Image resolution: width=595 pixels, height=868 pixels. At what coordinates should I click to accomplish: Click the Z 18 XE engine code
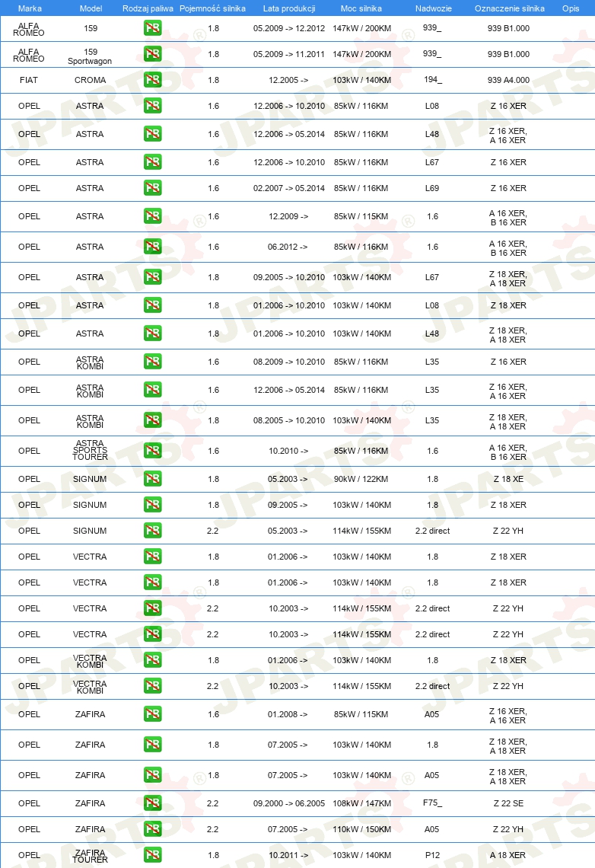pyautogui.click(x=509, y=479)
